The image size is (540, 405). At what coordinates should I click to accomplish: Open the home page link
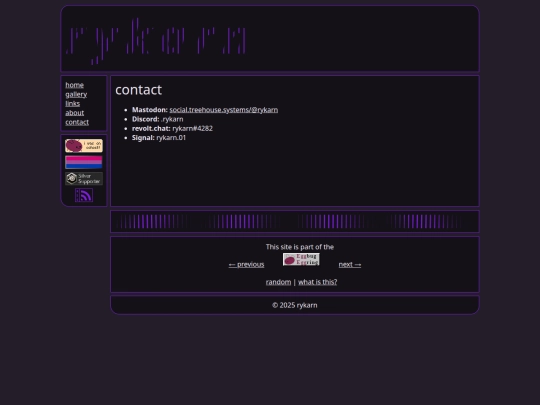click(74, 85)
